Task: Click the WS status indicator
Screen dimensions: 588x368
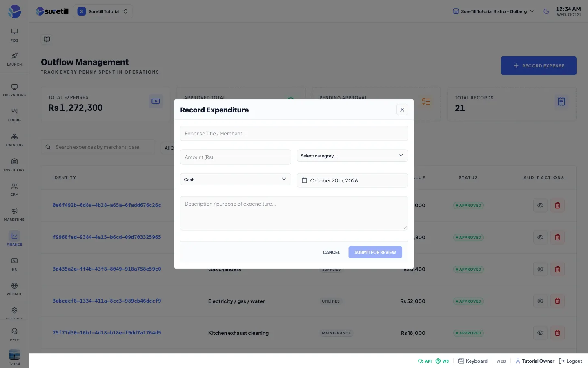Action: click(x=442, y=361)
